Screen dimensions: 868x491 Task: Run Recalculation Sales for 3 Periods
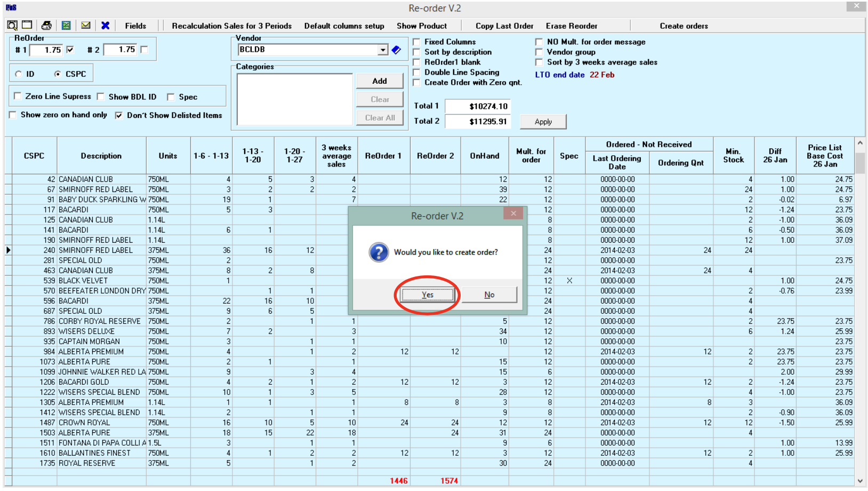click(x=231, y=26)
